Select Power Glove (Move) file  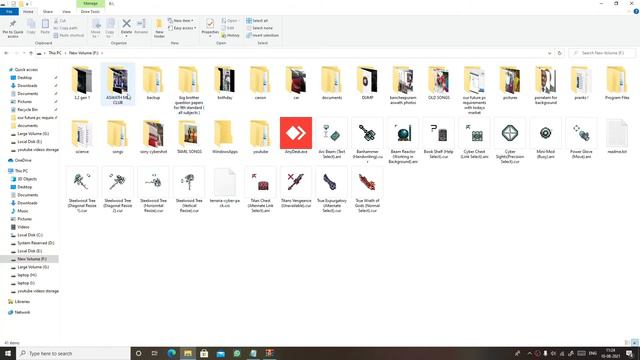581,138
